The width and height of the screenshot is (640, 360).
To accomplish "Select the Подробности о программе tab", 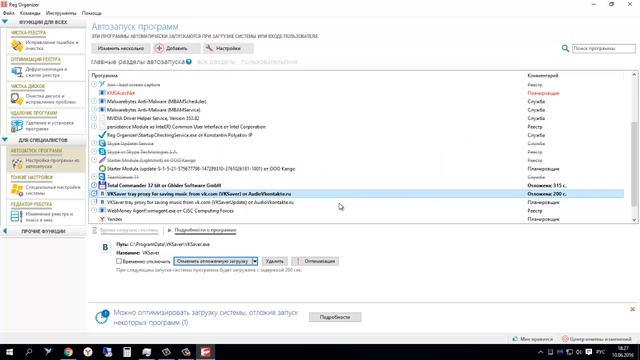I will (x=205, y=231).
